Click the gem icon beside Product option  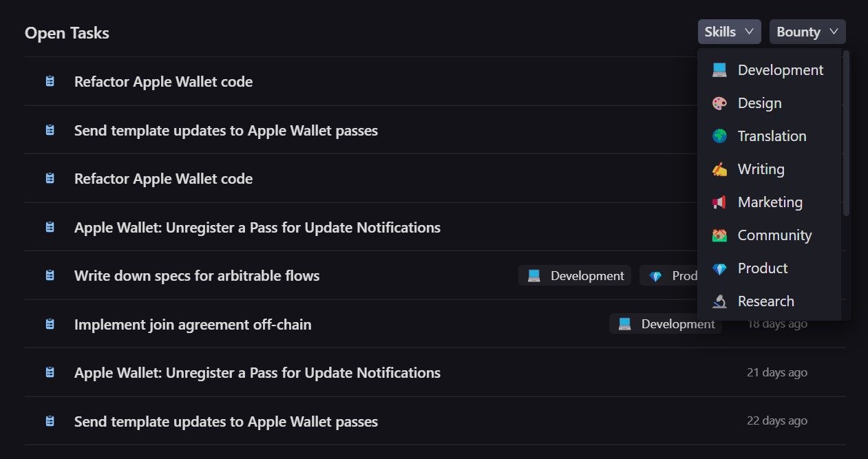click(x=719, y=268)
